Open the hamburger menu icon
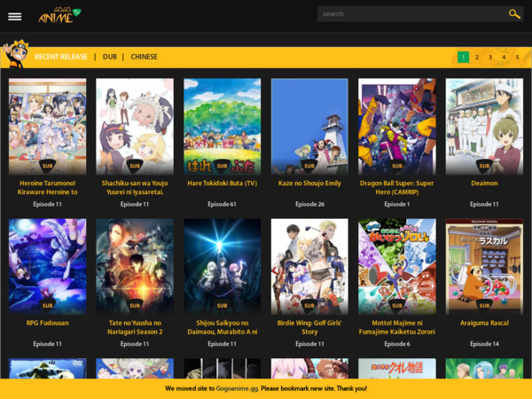This screenshot has height=399, width=532. [x=14, y=16]
